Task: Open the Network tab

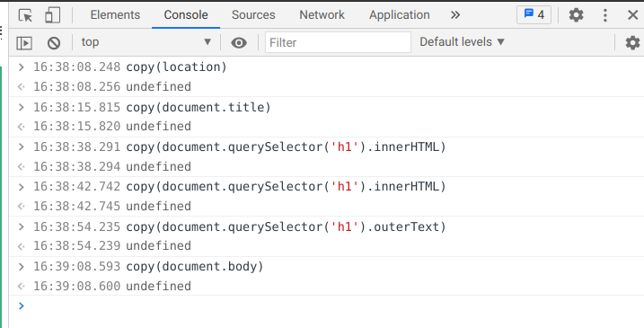Action: [322, 15]
